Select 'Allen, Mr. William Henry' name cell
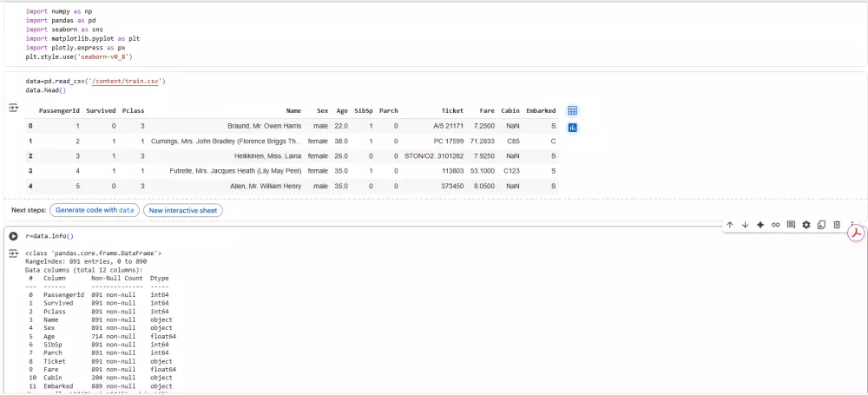 click(x=266, y=186)
